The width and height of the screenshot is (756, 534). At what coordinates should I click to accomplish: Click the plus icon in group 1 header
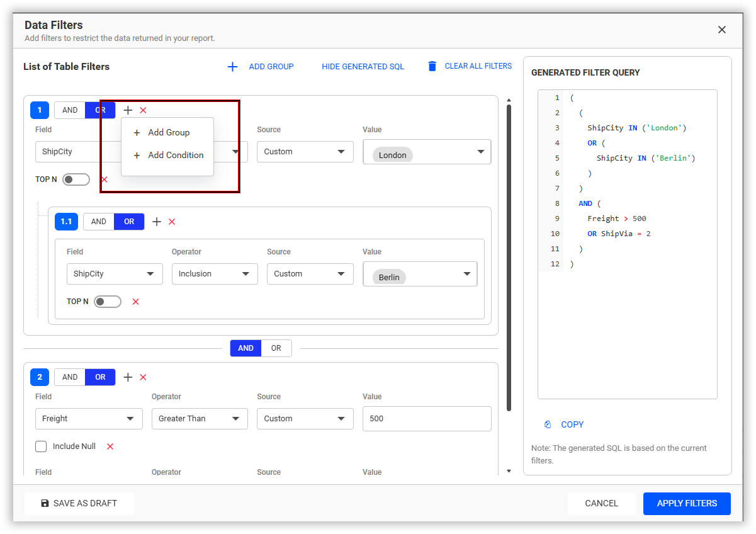[128, 110]
